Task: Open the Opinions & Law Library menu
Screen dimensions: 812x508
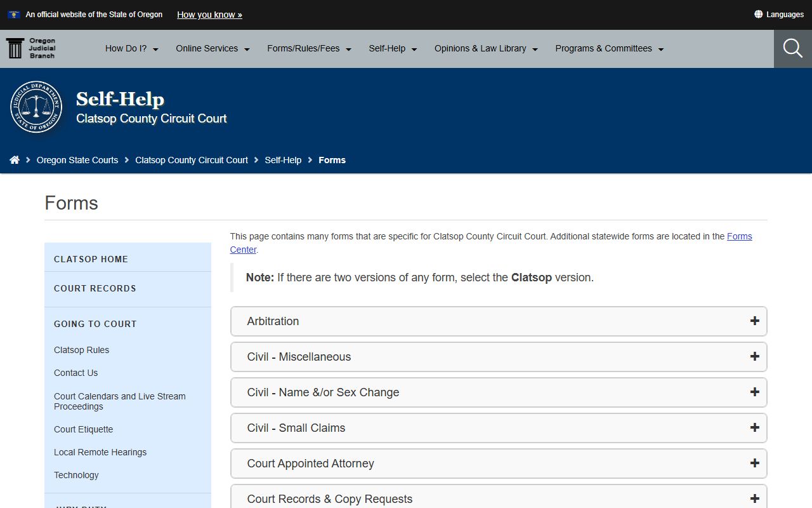Action: [x=486, y=48]
